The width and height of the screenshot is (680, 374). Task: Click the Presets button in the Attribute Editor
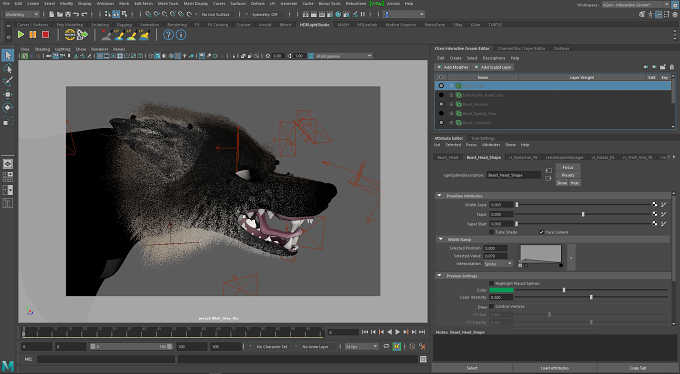pos(568,175)
